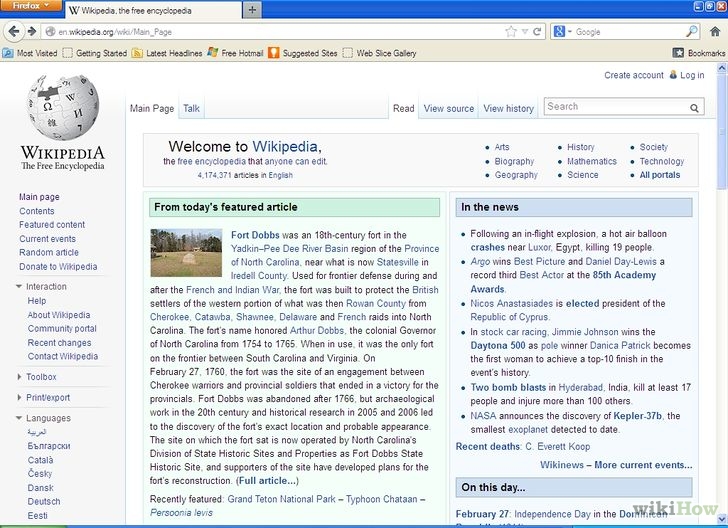Open the Technology portal link

click(x=662, y=161)
